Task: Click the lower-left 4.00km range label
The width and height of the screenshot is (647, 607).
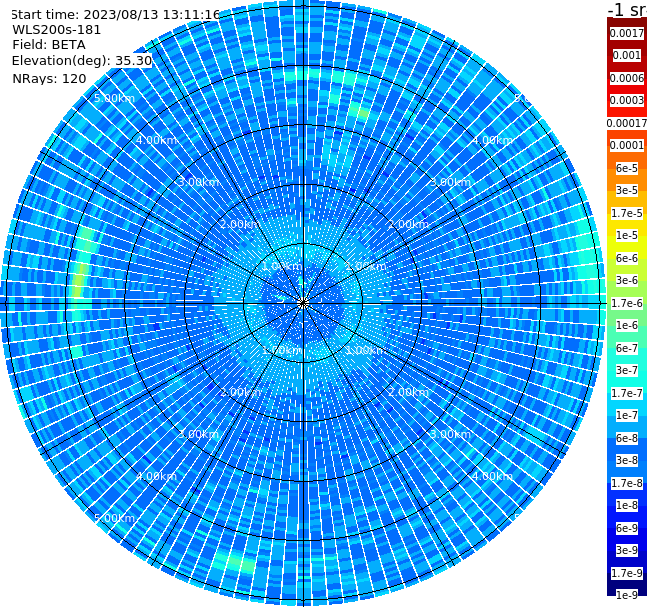Action: (x=156, y=476)
